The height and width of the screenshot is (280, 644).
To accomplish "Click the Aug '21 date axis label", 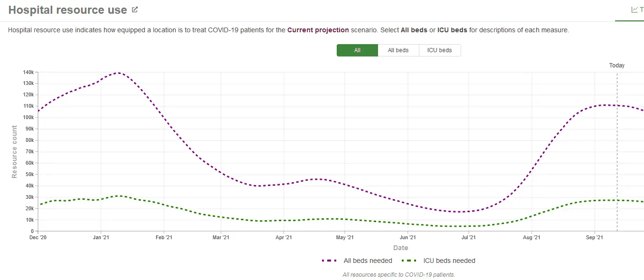I will (x=531, y=237).
